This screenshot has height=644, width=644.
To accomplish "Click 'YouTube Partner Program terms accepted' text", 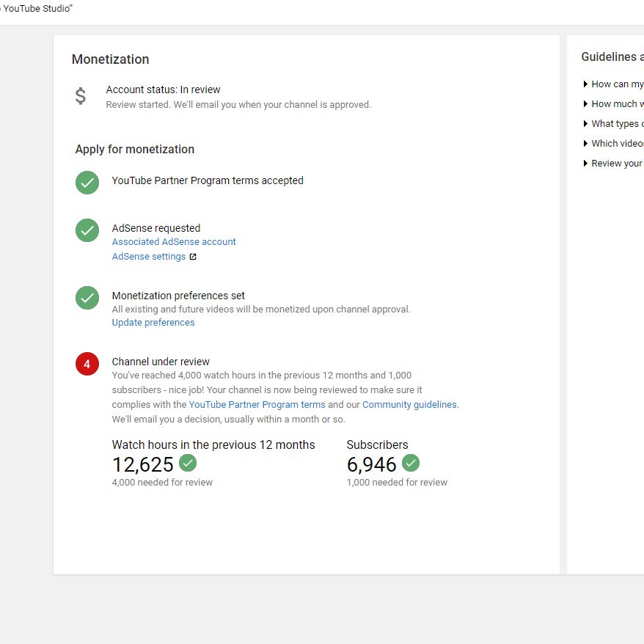I will pos(208,180).
